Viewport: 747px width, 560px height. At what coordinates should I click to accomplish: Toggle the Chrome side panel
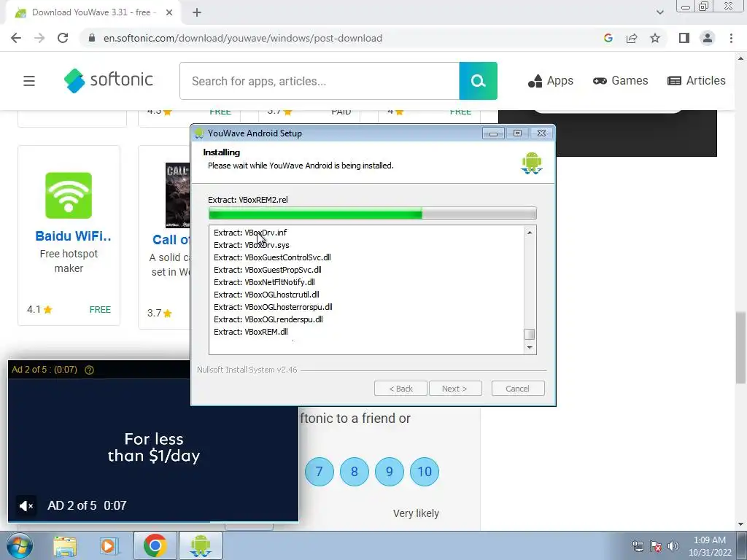click(x=684, y=38)
